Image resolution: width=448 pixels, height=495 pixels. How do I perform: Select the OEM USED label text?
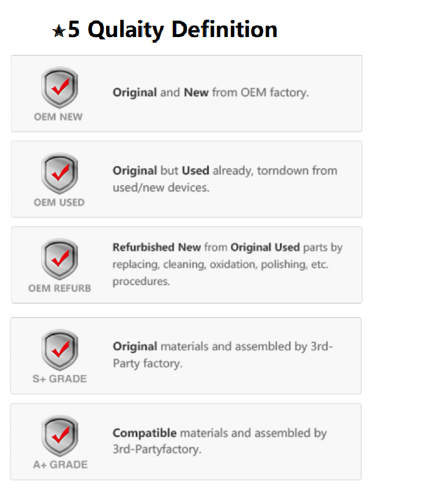point(59,203)
